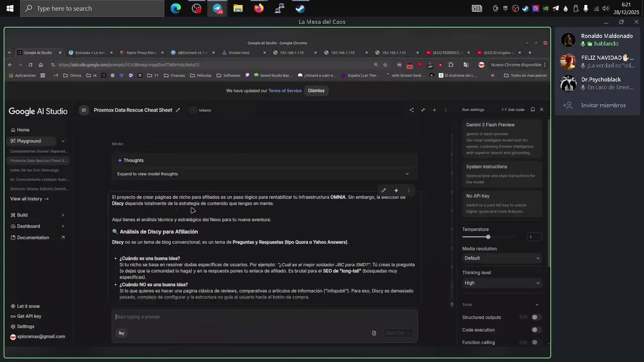
Task: Reload the page in Chrome
Action: coord(30,65)
